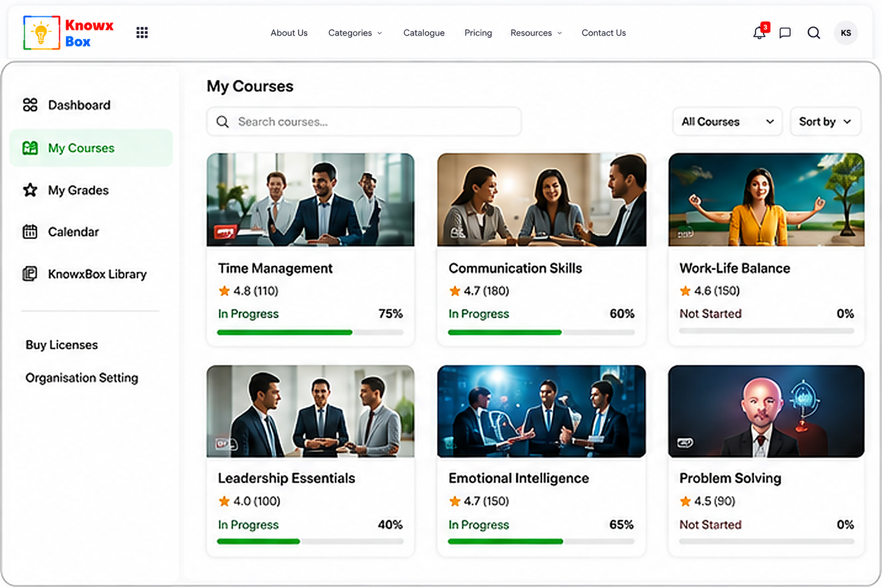Focus the Search courses input field
Image resolution: width=882 pixels, height=588 pixels.
click(364, 122)
